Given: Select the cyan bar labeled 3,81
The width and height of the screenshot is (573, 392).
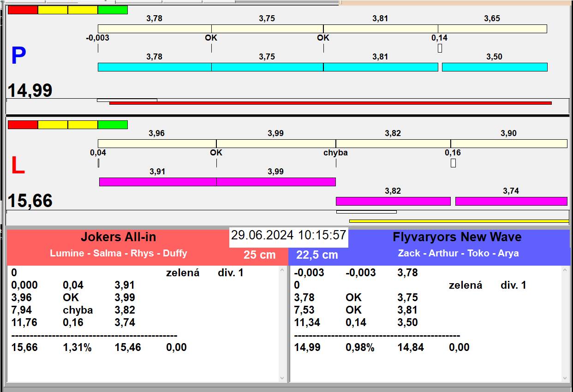Looking at the screenshot, I should click(x=381, y=67).
